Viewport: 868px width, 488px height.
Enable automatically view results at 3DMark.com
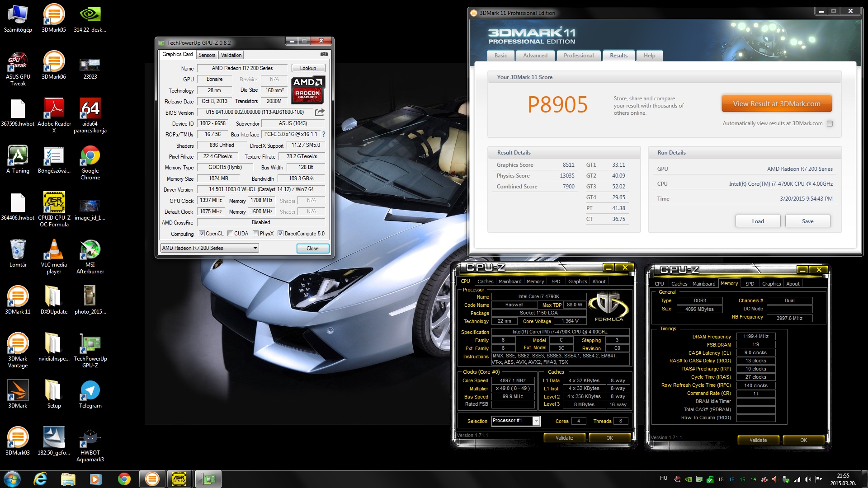(830, 123)
